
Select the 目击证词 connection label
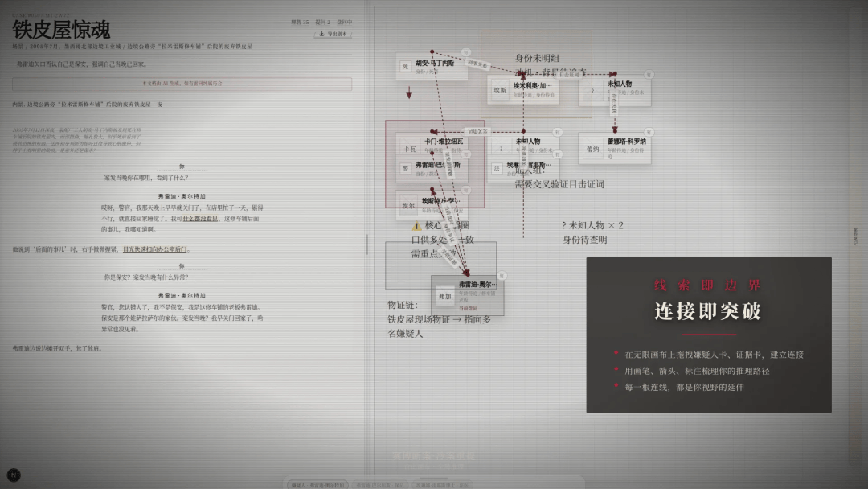point(568,74)
